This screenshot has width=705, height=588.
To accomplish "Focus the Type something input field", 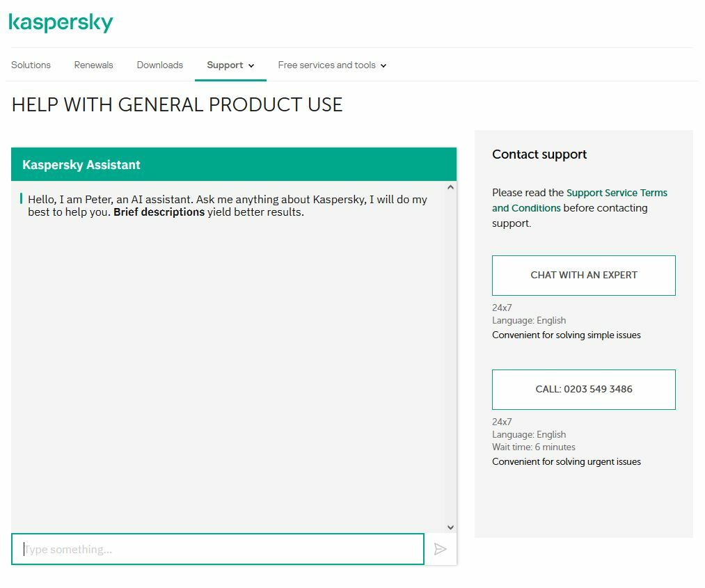I will point(217,549).
